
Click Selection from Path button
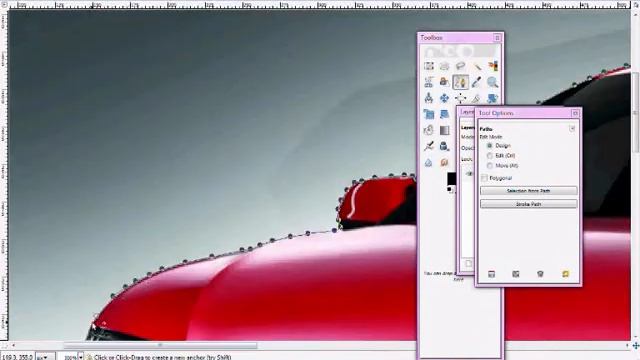(x=529, y=191)
